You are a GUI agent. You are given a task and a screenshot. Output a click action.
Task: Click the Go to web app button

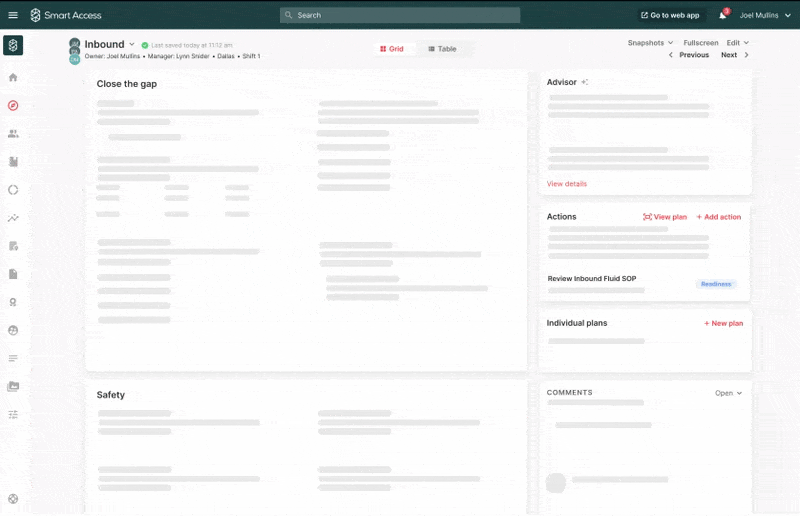670,15
